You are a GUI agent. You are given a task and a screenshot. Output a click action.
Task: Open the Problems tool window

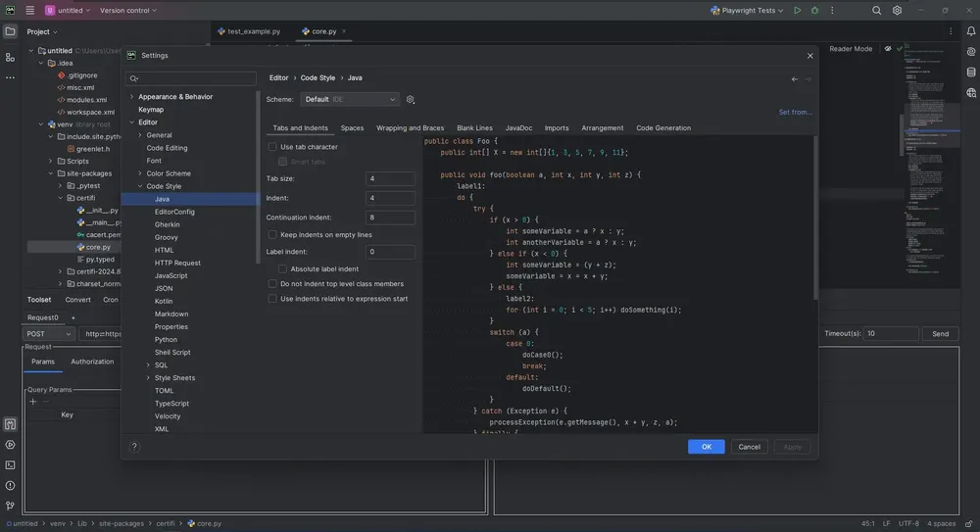click(x=10, y=486)
